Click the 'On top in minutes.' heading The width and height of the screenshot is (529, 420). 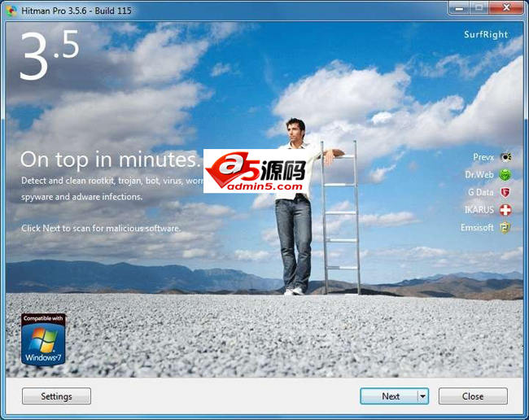coord(111,160)
